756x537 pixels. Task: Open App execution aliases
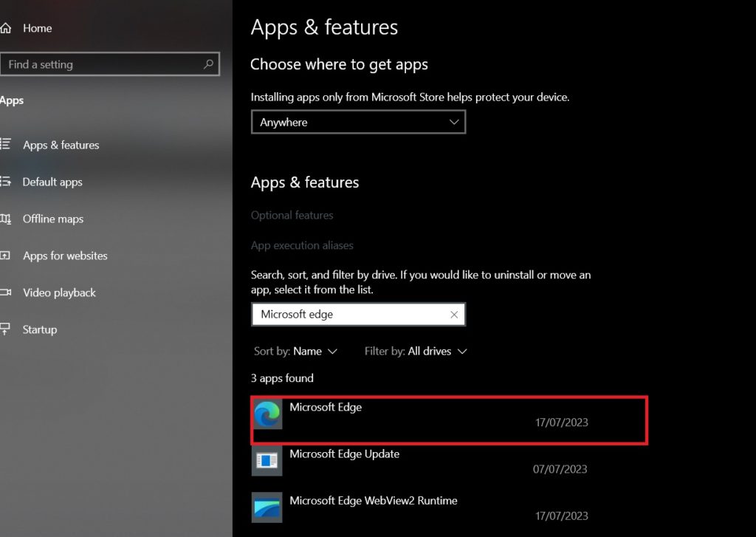[303, 245]
